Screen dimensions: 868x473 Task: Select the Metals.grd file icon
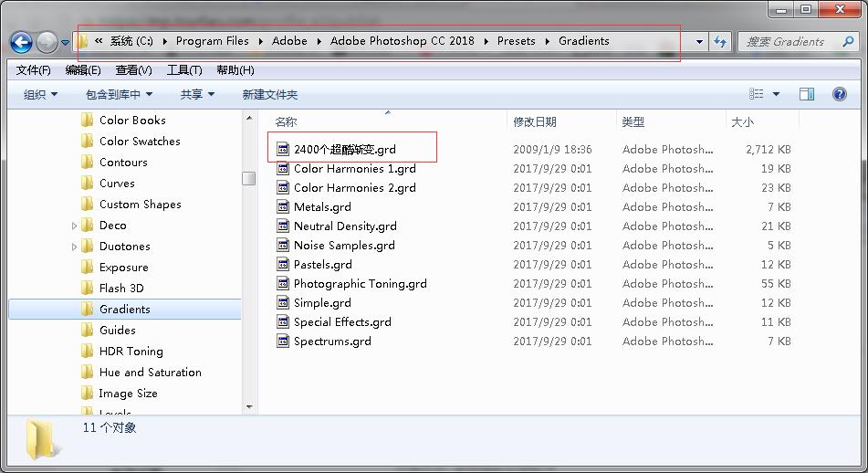283,206
